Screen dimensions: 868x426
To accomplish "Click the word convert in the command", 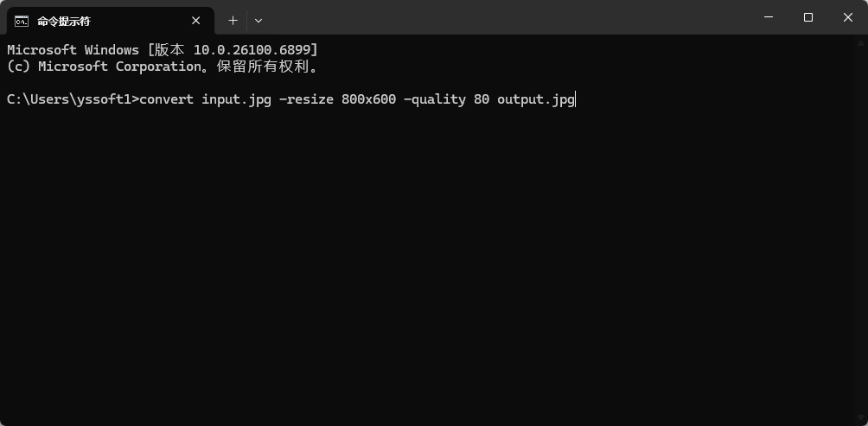I will click(166, 99).
